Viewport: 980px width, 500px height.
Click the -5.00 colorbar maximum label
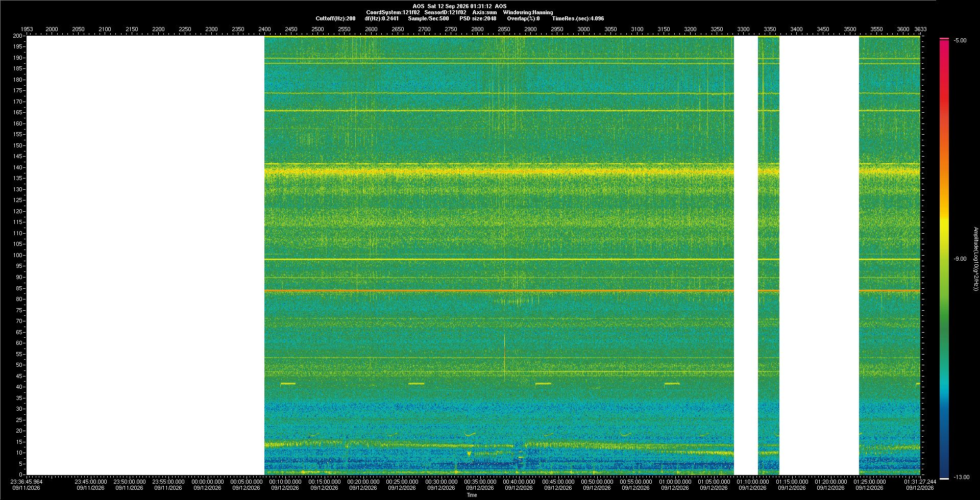coord(960,40)
